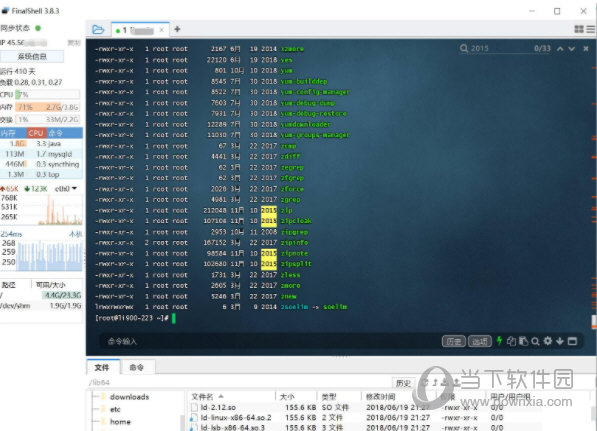Viewport: 597px width, 431px height.
Task: Switch to the 命令 bottom tab
Action: (137, 367)
